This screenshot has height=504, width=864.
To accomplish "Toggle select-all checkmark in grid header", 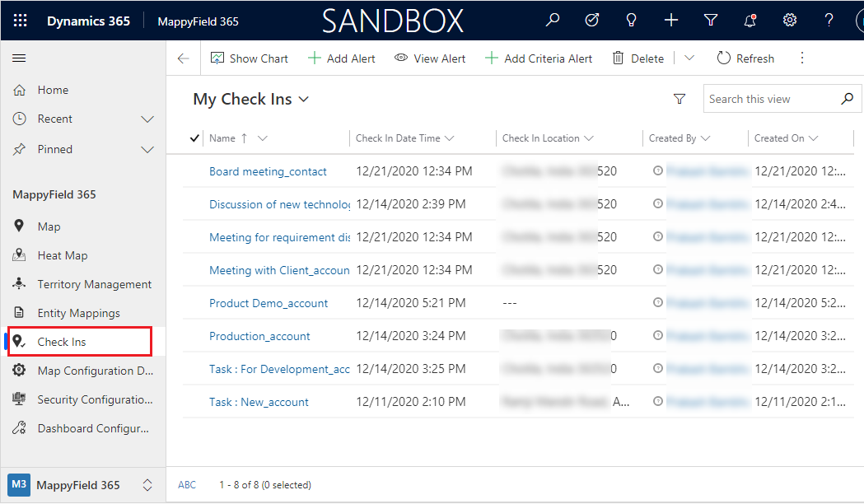I will 194,138.
